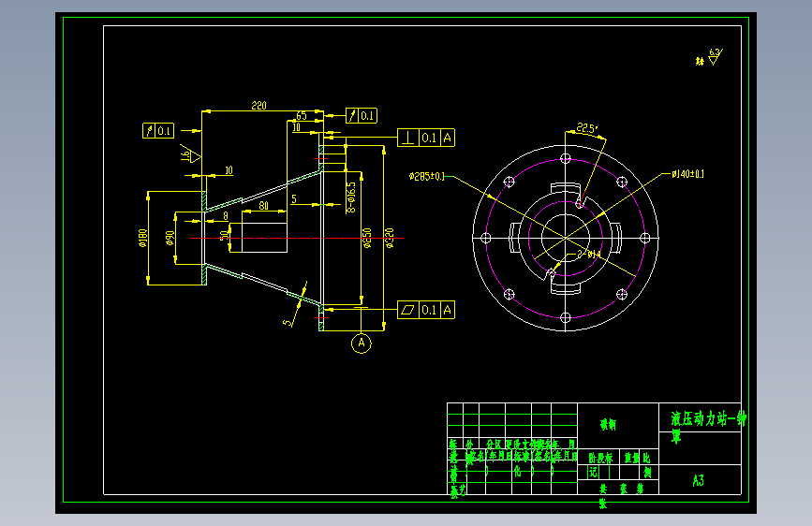Image resolution: width=812 pixels, height=526 pixels.
Task: Pick the 10 dimension beneath the 65
Action: [x=296, y=127]
